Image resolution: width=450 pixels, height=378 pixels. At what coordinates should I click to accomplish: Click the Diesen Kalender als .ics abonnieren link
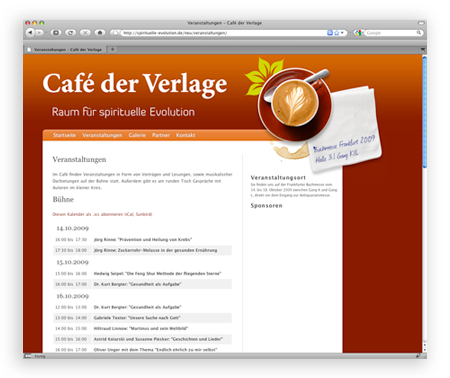102,214
